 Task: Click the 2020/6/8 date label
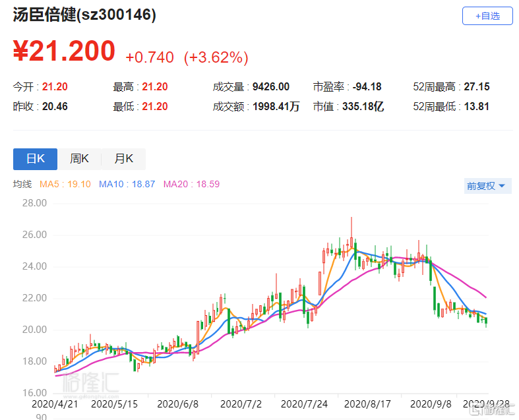pos(178,404)
